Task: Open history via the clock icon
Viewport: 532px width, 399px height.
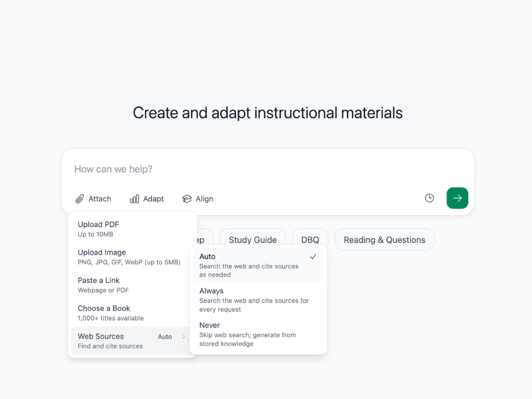Action: point(429,198)
